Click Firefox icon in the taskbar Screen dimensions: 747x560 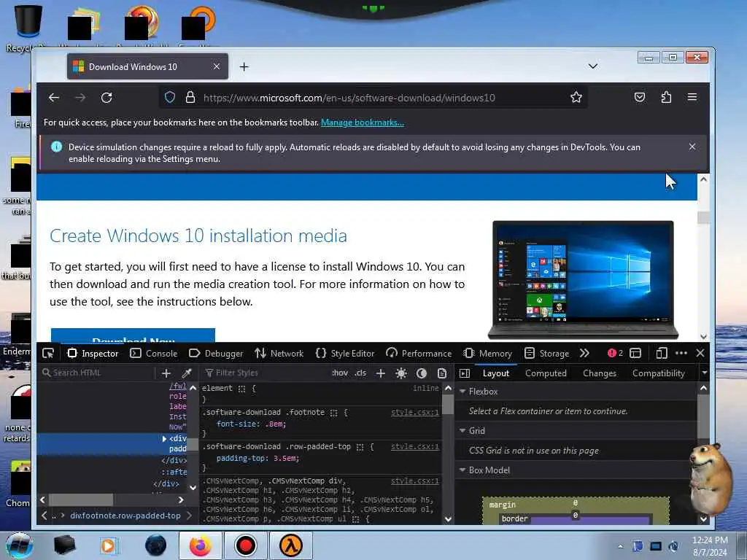click(x=200, y=545)
